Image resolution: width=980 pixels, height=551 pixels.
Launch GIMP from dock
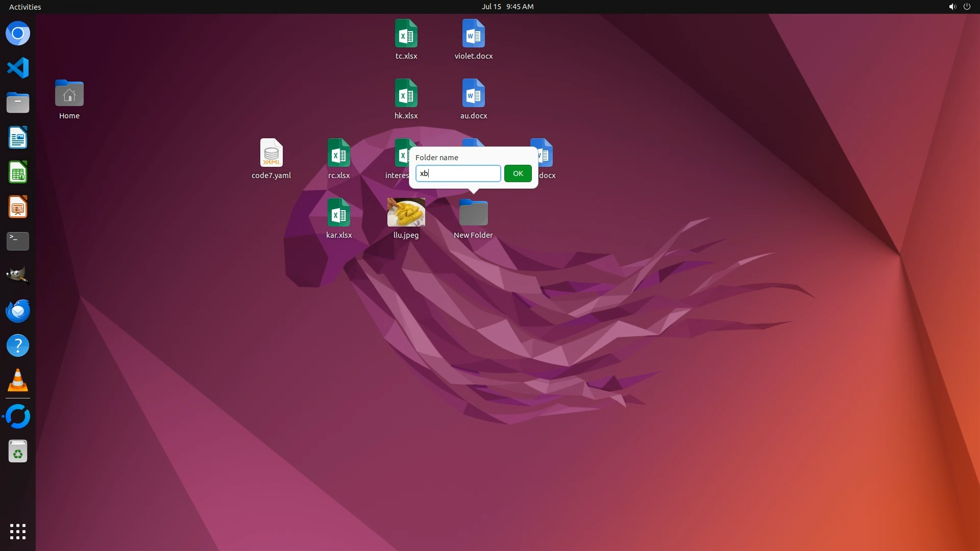[x=18, y=275]
